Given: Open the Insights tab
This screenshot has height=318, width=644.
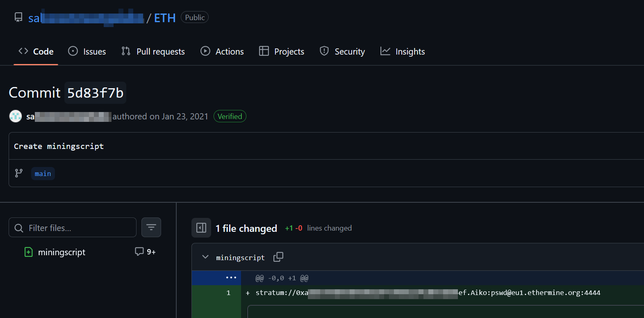Looking at the screenshot, I should tap(403, 51).
